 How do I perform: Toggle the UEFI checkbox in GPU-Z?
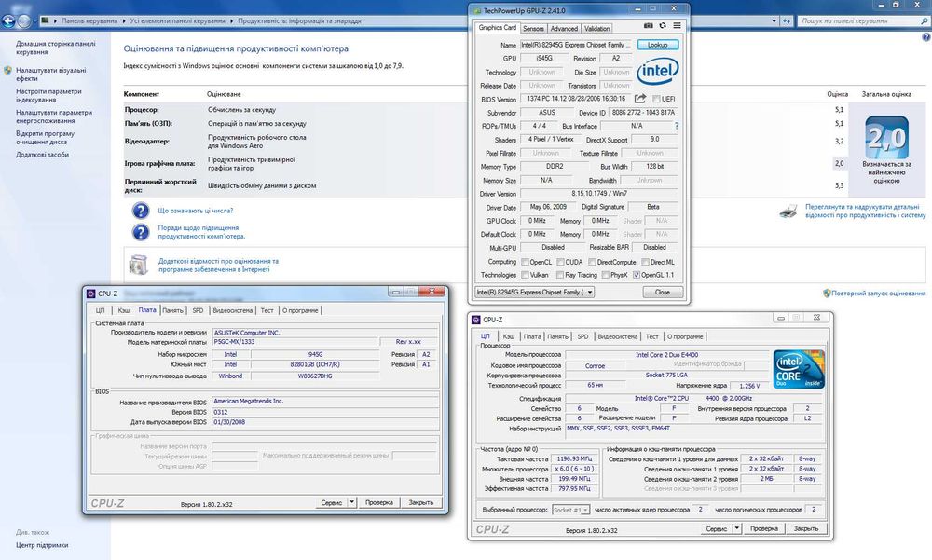coord(657,99)
